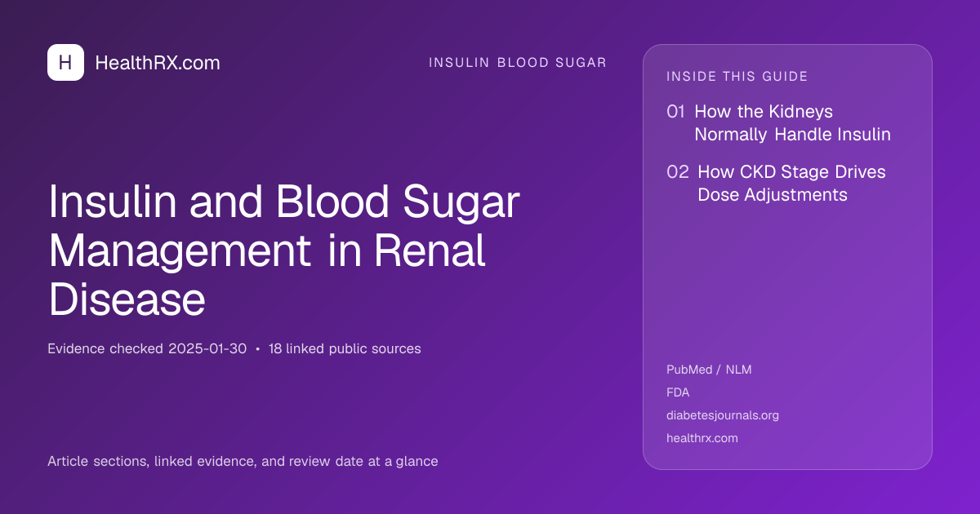Click the INSIDE THIS GUIDE heading

coord(737,77)
